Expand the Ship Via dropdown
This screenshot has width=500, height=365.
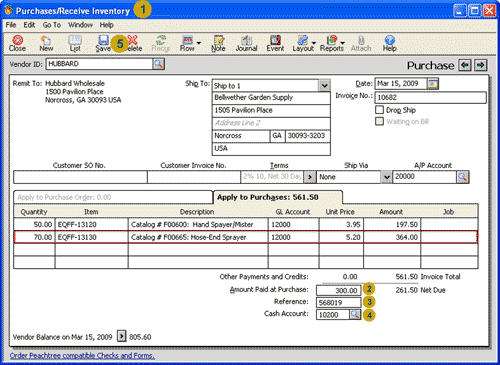click(386, 177)
